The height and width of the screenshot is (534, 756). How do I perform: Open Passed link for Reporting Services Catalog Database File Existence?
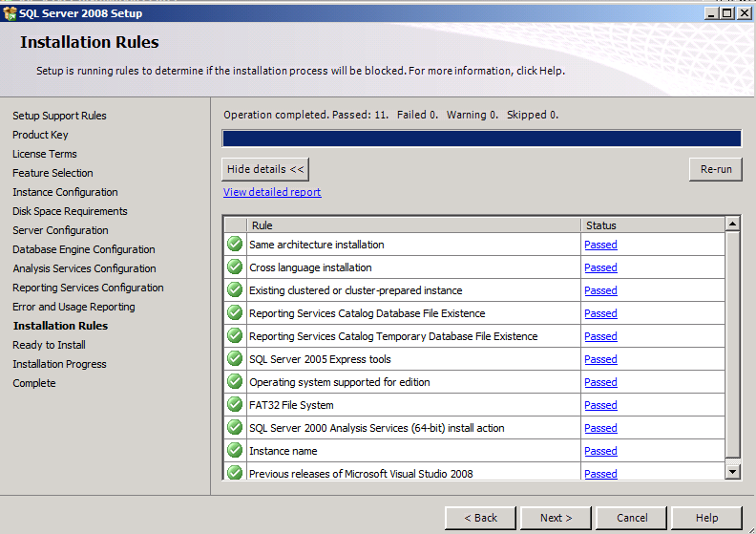click(x=600, y=313)
